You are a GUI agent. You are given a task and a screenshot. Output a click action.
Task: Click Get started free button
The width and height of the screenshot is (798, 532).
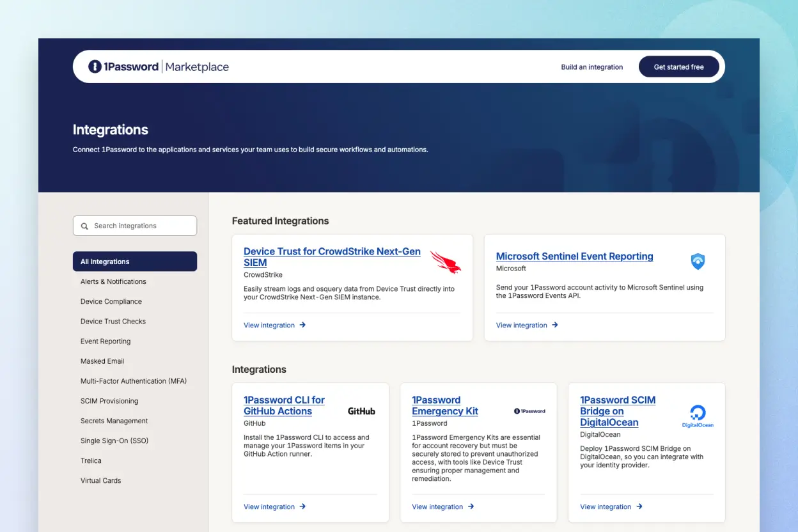(x=679, y=66)
